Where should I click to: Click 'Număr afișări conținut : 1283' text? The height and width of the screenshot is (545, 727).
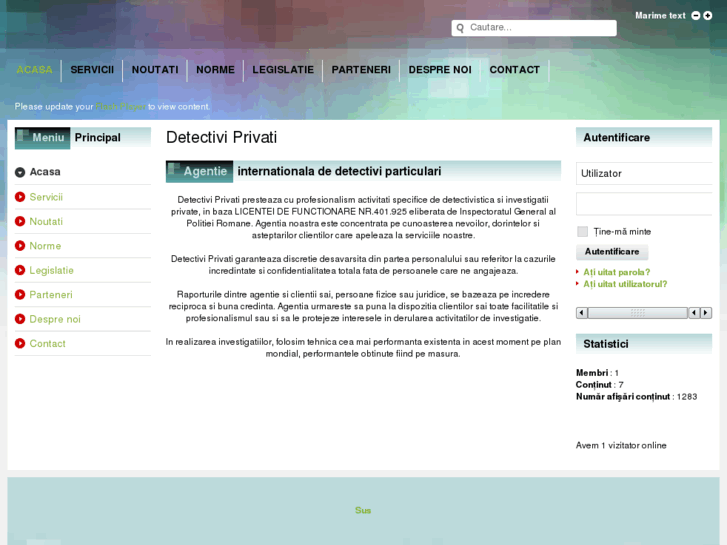[x=636, y=397]
